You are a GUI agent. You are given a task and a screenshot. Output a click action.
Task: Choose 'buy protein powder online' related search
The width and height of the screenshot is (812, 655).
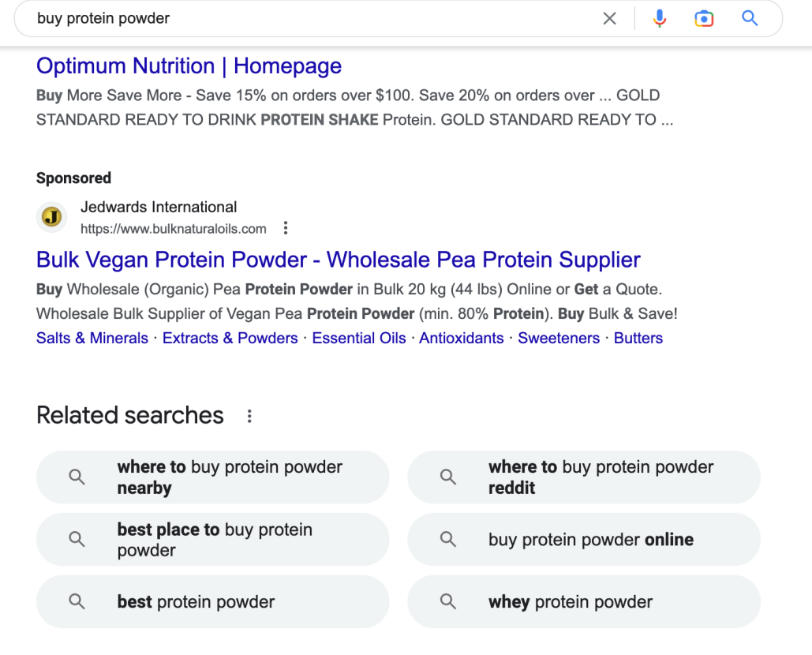point(584,540)
